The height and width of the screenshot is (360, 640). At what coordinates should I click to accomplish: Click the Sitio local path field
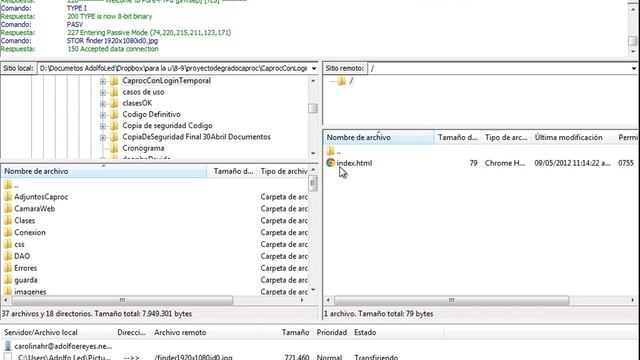(173, 68)
